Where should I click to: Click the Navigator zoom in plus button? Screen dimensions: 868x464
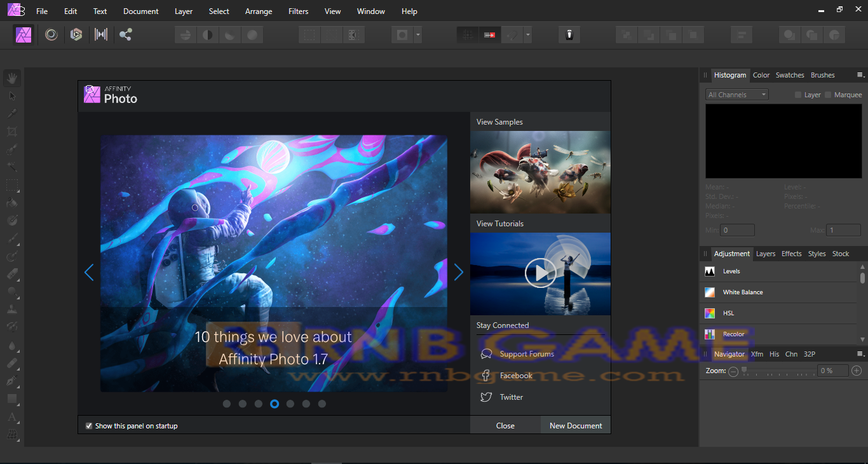pyautogui.click(x=857, y=371)
